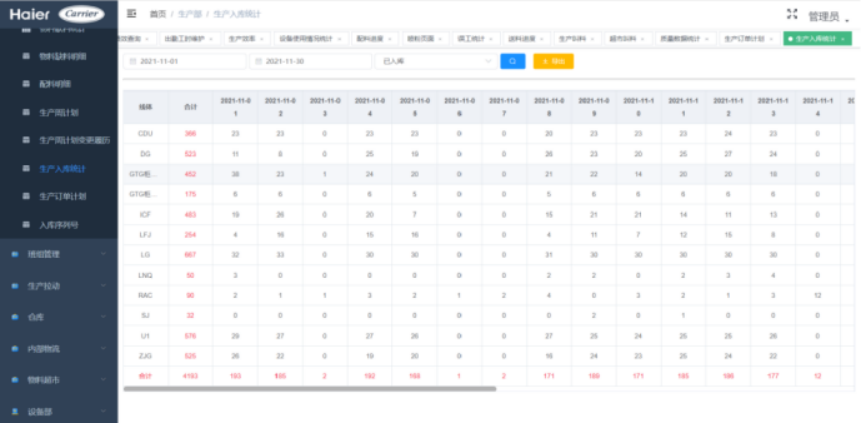Image resolution: width=862 pixels, height=423 pixels.
Task: Click the icon beside 生产入库统计 sidebar item
Action: [x=27, y=169]
